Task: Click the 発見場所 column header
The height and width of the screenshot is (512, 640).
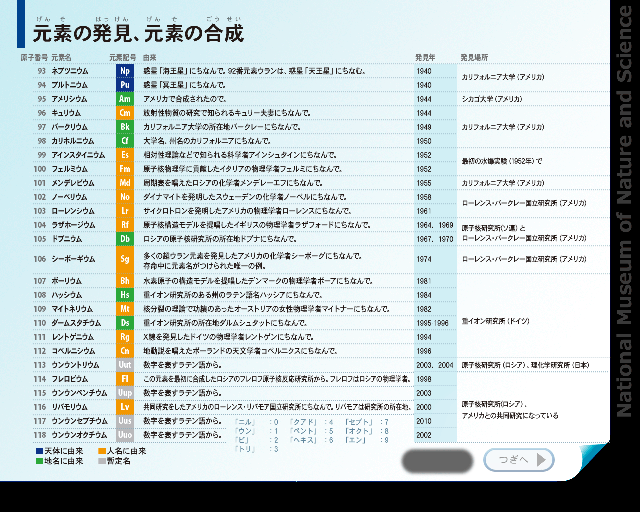Action: pos(474,58)
